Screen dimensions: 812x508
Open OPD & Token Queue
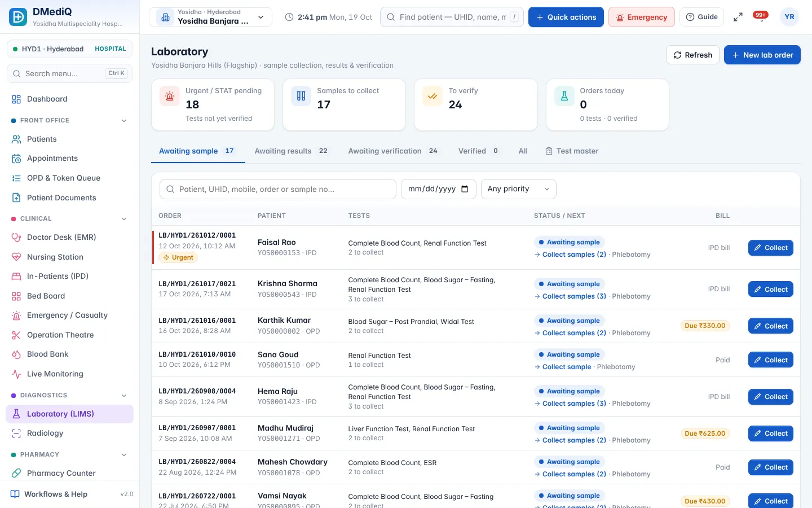pyautogui.click(x=69, y=178)
